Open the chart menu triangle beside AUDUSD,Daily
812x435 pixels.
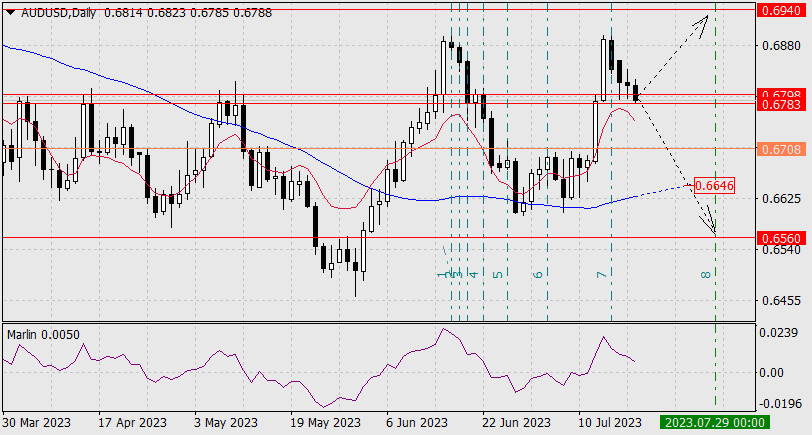pyautogui.click(x=11, y=13)
